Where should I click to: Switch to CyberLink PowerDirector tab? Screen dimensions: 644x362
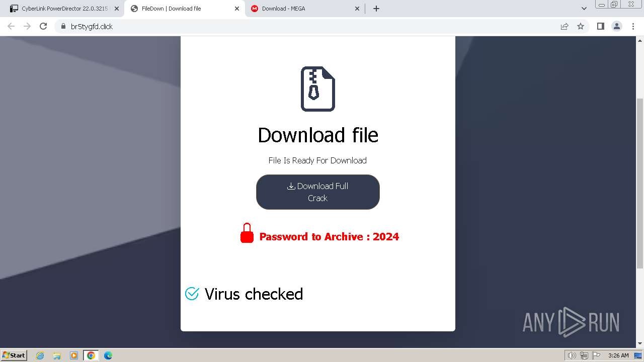[64, 9]
